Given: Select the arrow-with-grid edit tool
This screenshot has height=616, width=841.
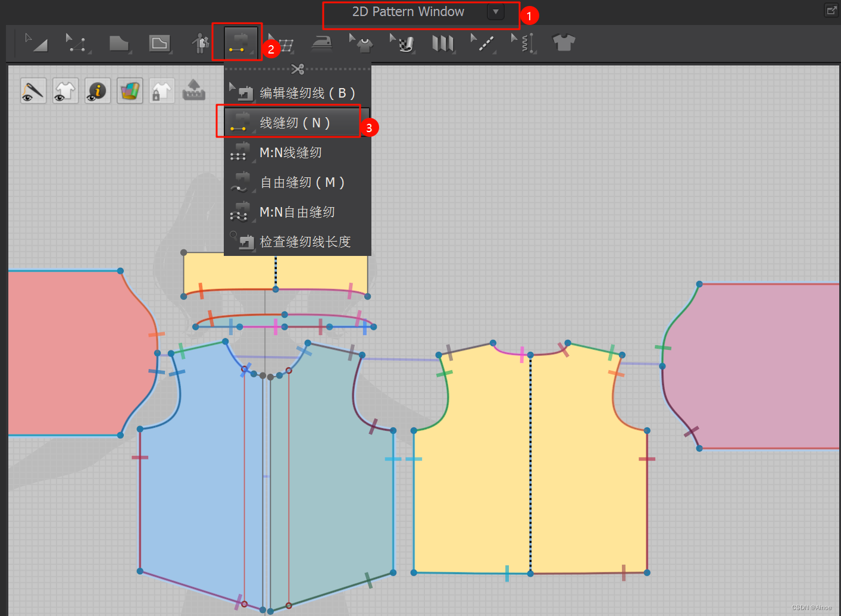Looking at the screenshot, I should coord(281,43).
